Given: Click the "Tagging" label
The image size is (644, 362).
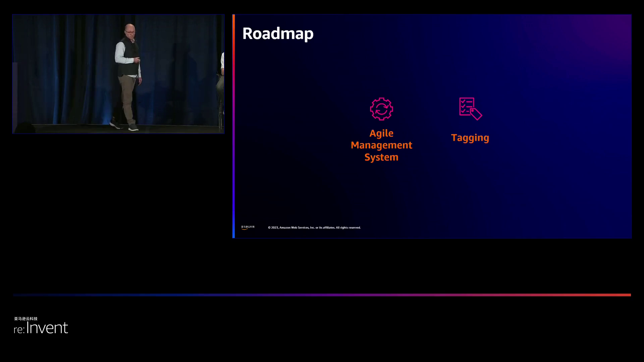Looking at the screenshot, I should [x=470, y=138].
